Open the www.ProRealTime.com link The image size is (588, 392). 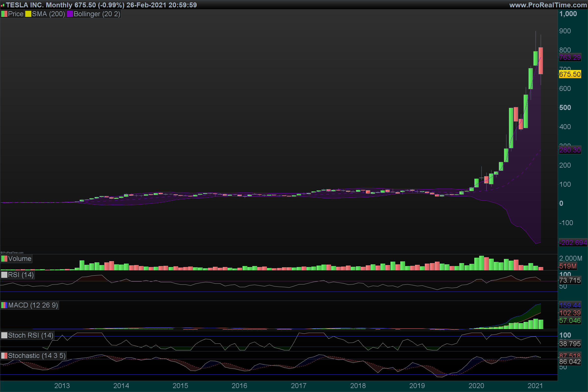[548, 5]
